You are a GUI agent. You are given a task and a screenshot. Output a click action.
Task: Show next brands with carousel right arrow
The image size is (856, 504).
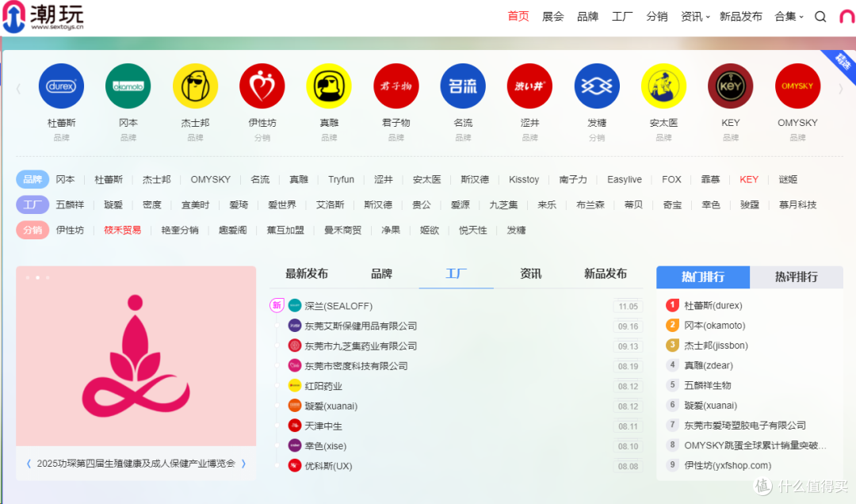840,89
